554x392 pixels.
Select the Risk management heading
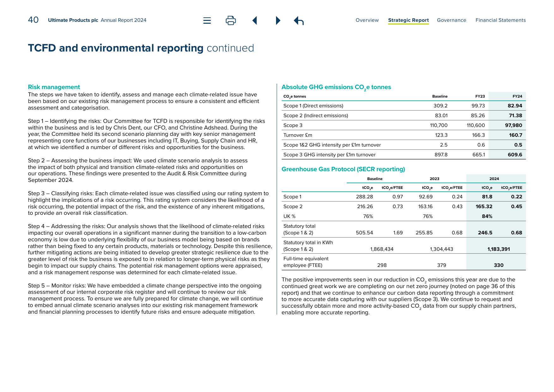[x=54, y=87]
